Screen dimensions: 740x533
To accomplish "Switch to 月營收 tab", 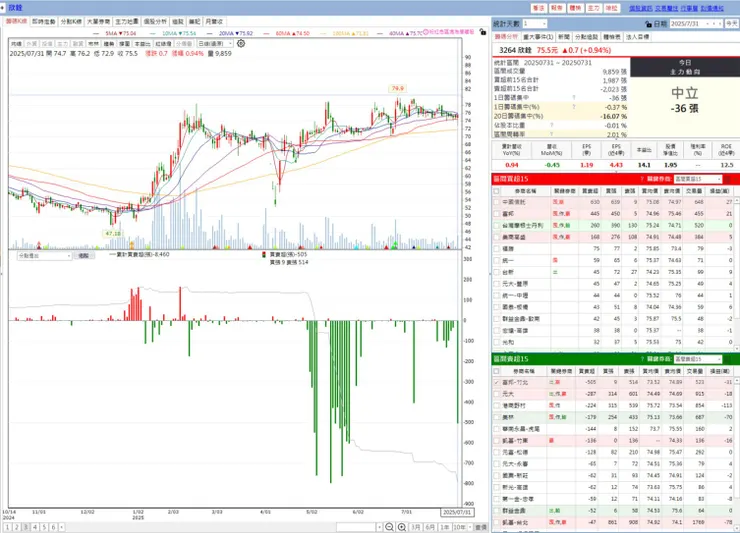I will [x=214, y=22].
